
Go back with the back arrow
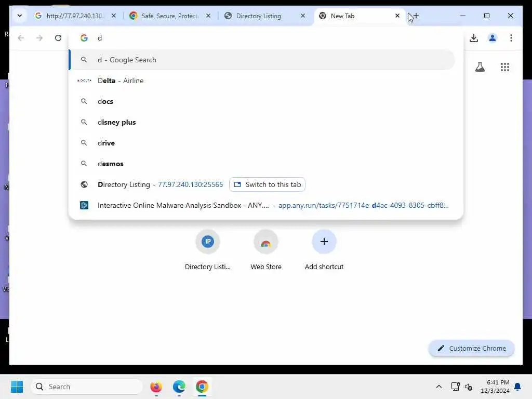point(21,38)
